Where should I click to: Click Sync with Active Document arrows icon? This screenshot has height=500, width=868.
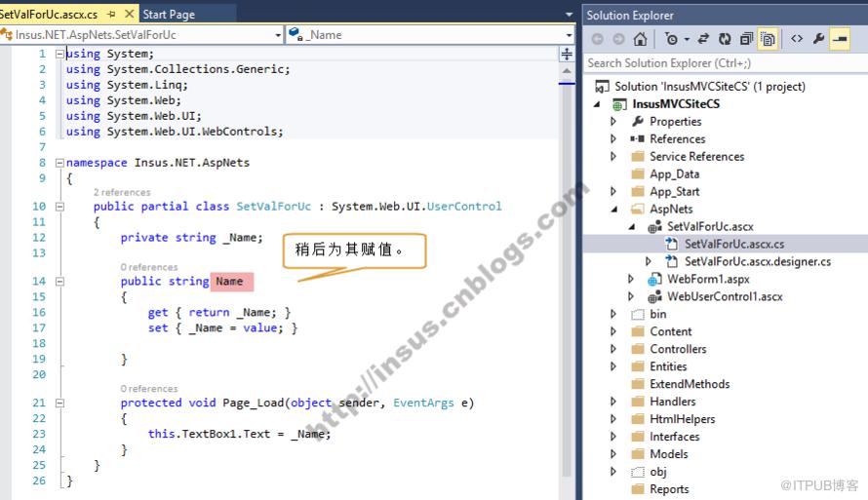(x=703, y=39)
